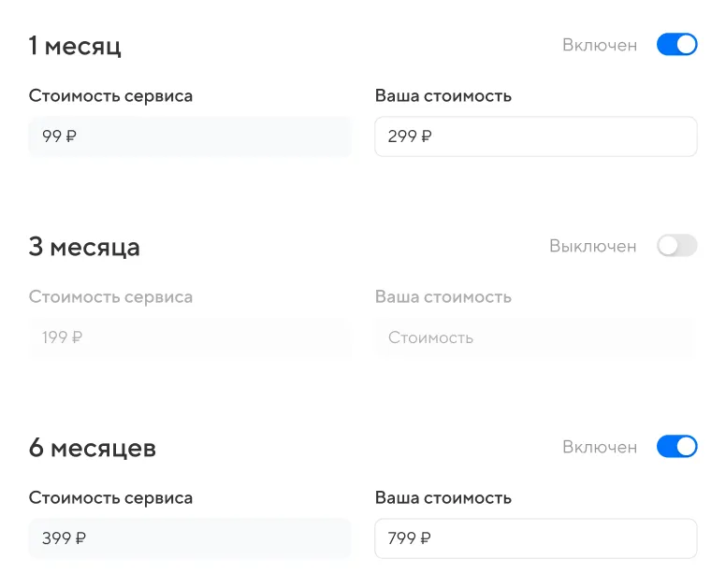Click the Включен label next to 6 месяцев
Viewport: 726px width, 588px height.
(x=600, y=447)
